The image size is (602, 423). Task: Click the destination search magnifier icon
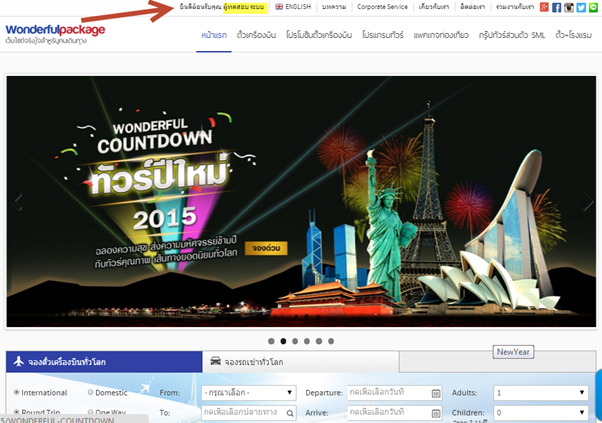(x=290, y=413)
